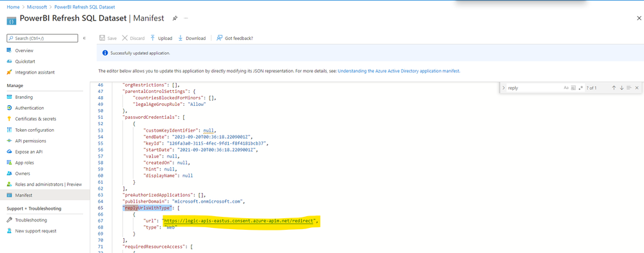Select the Manifest menu item
This screenshot has width=644, height=253.
(44, 195)
